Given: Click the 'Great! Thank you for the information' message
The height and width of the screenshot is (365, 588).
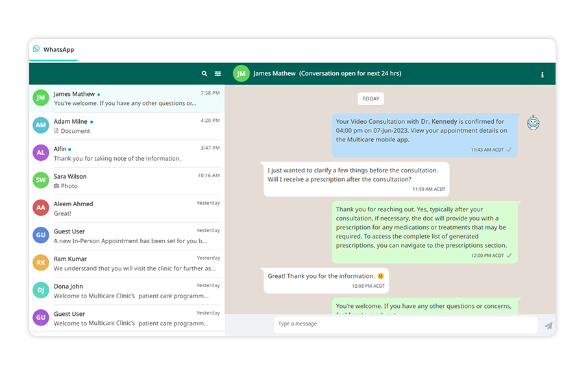Looking at the screenshot, I should pos(326,280).
